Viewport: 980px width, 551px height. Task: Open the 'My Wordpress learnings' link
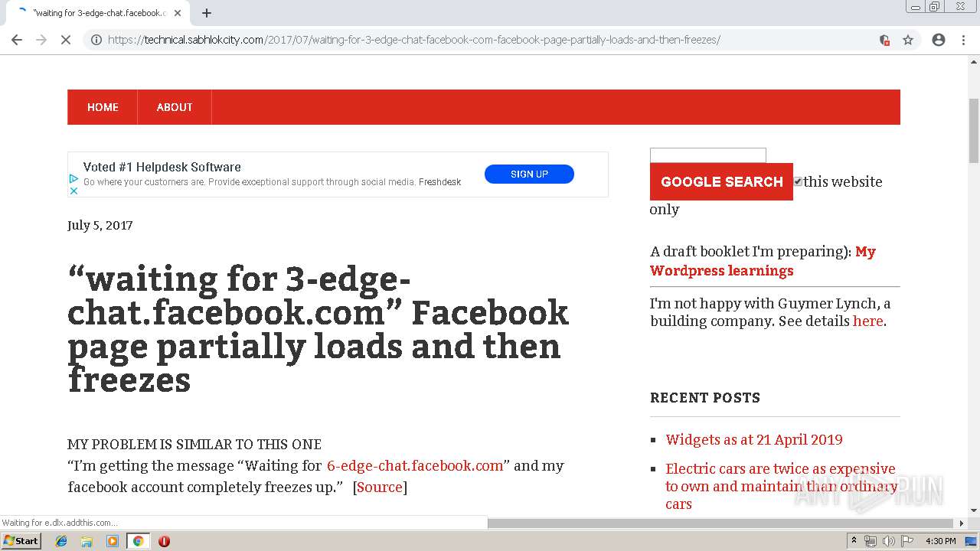pos(763,261)
